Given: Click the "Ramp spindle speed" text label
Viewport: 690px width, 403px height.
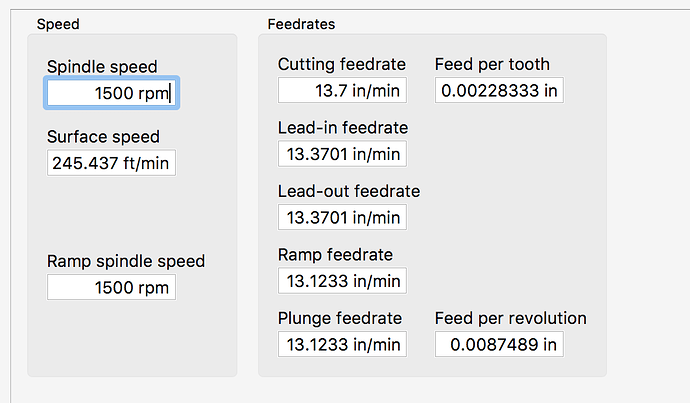Looking at the screenshot, I should tap(126, 261).
